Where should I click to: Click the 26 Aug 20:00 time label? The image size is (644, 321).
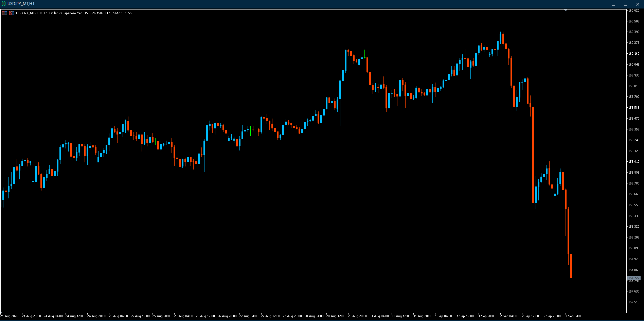(x=227, y=316)
